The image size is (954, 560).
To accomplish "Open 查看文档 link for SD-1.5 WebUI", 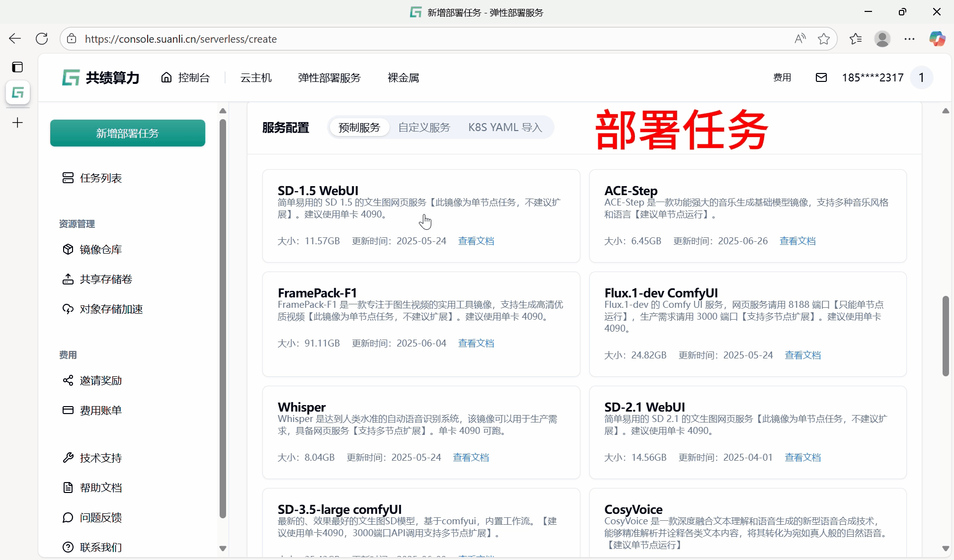I will [476, 241].
